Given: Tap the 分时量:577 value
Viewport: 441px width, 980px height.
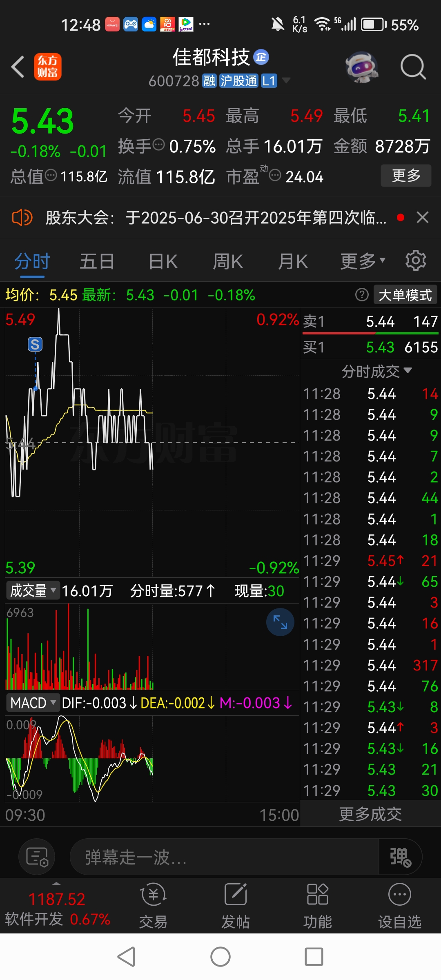Looking at the screenshot, I should tap(172, 591).
